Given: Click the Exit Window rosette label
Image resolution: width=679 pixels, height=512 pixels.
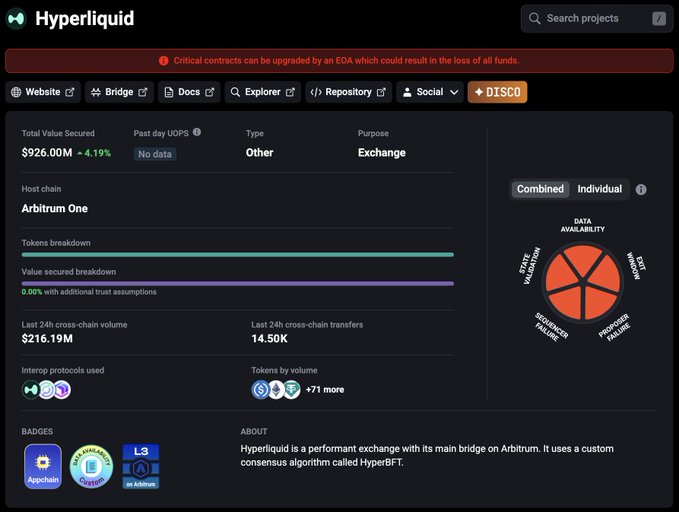Looking at the screenshot, I should [x=636, y=265].
